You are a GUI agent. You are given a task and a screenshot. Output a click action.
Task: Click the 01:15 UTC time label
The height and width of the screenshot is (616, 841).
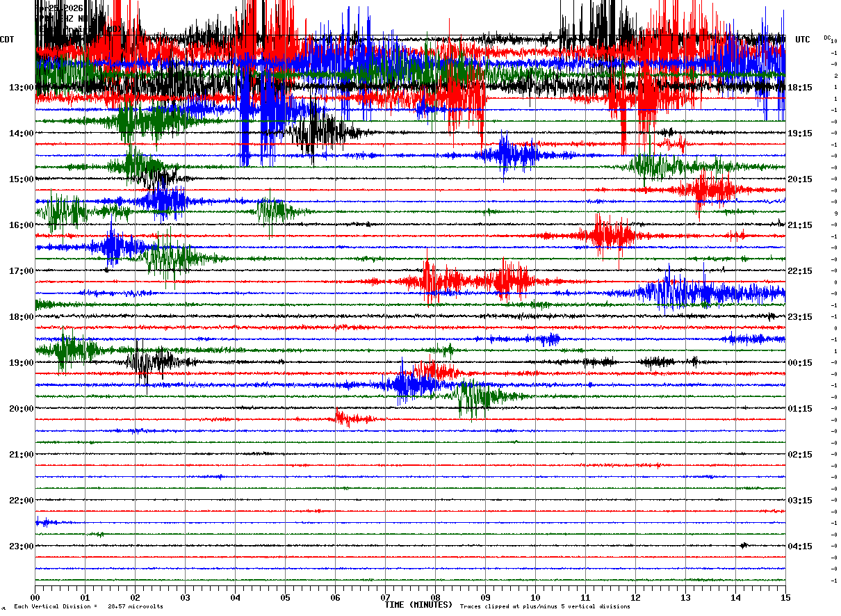[799, 409]
